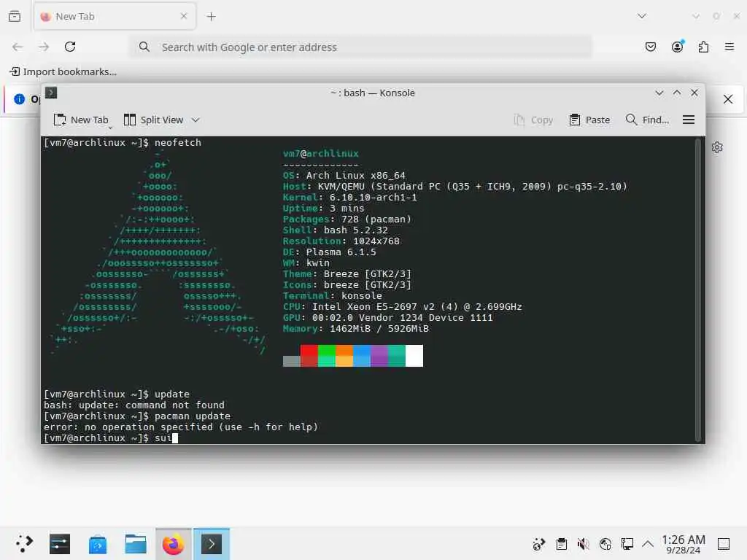Open the display configuration tray icon
This screenshot has width=747, height=560.
[627, 544]
